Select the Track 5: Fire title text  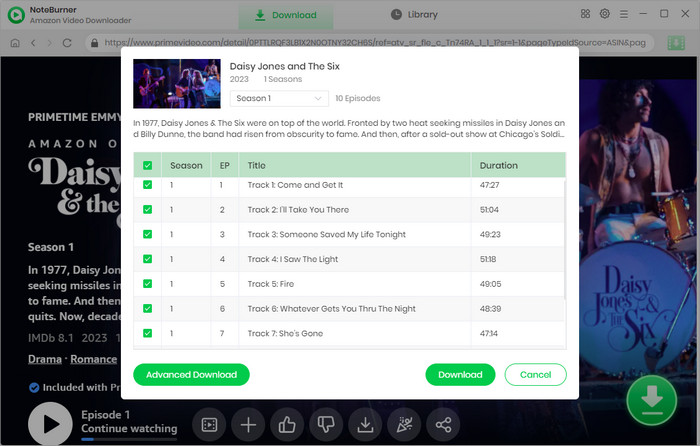[x=271, y=284]
